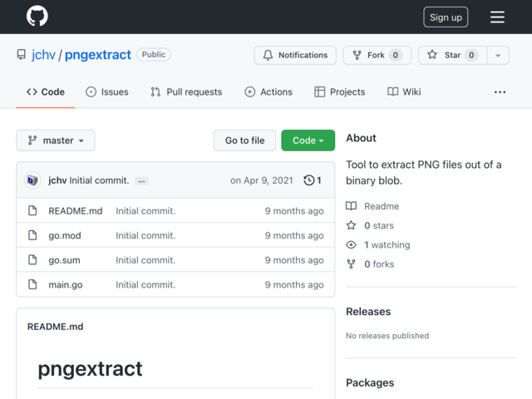
Task: Open go.mod row's Initial commit link
Action: 145,235
